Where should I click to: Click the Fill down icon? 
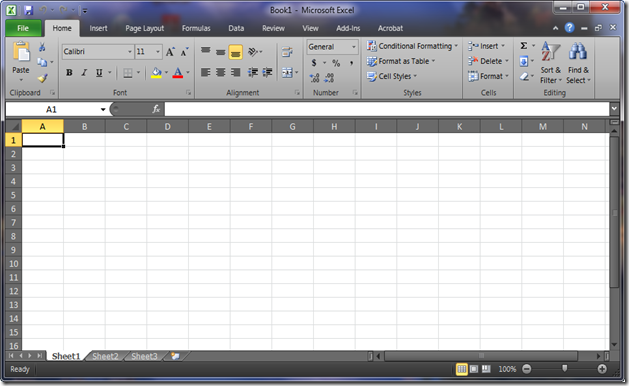click(x=523, y=61)
